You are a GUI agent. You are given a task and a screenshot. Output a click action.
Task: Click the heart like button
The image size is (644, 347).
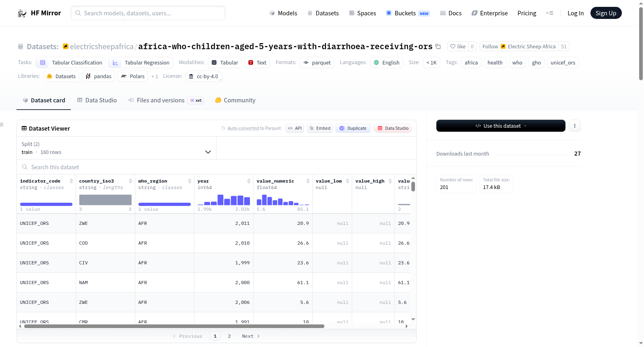[x=458, y=47]
